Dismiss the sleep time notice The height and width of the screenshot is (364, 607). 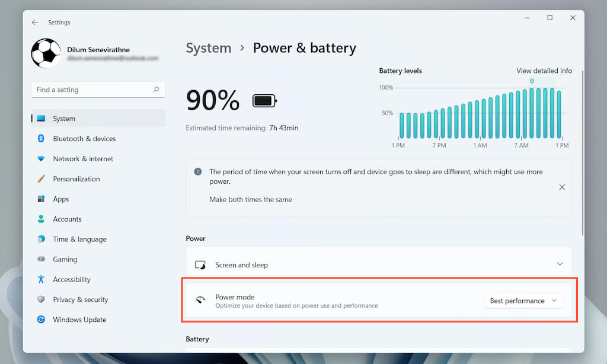tap(562, 187)
